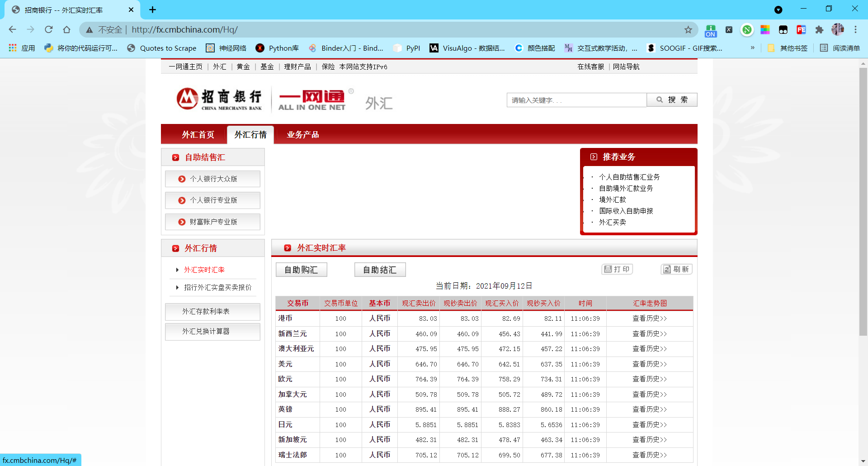Viewport: 868px width, 466px height.
Task: Switch to the 外汇行情 tab
Action: coord(250,135)
